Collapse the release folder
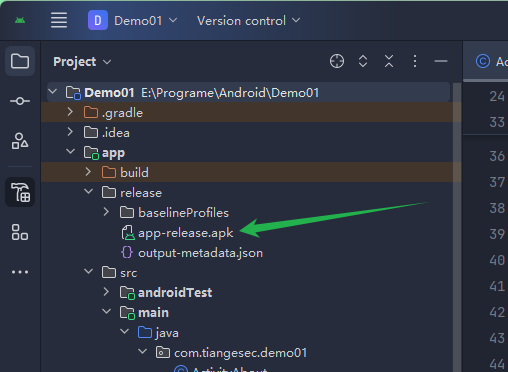Viewport: 508px width, 372px height. 88,191
